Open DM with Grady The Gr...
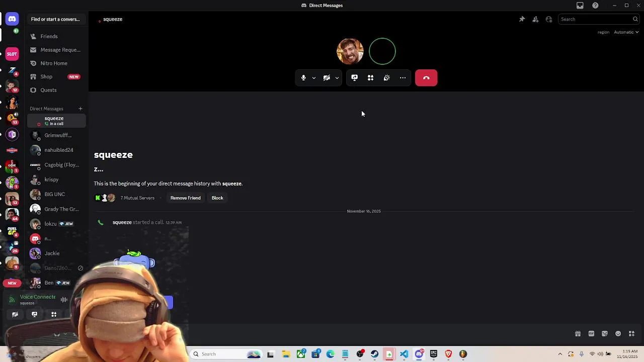644x362 pixels. (56, 209)
